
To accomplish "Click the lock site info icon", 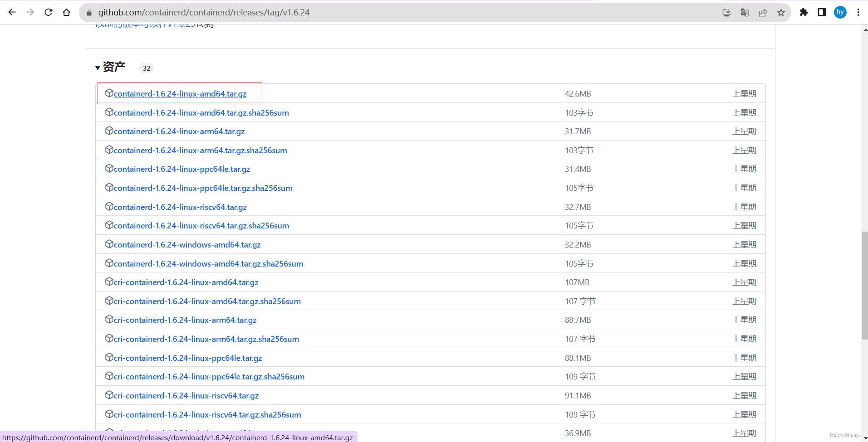I will [89, 13].
